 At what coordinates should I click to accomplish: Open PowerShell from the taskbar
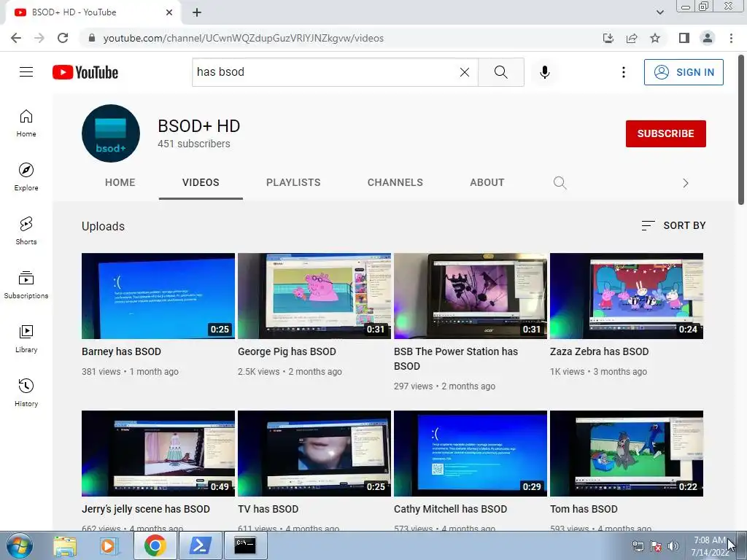(x=200, y=545)
